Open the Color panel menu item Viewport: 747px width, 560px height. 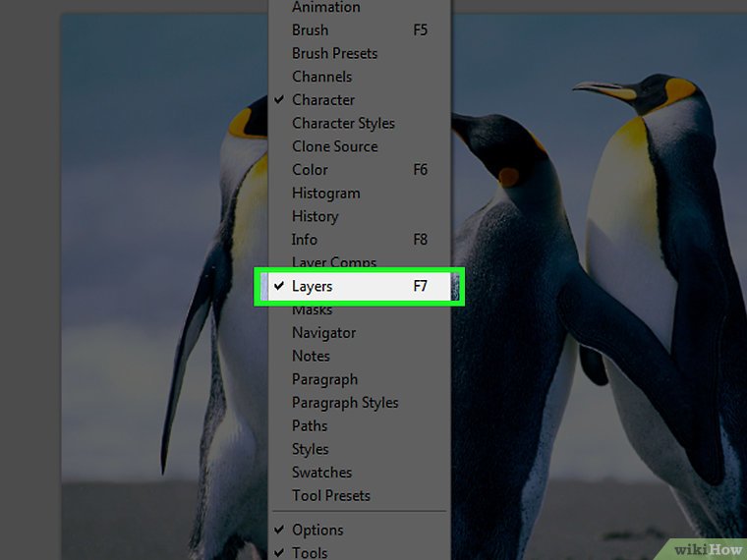tap(310, 170)
